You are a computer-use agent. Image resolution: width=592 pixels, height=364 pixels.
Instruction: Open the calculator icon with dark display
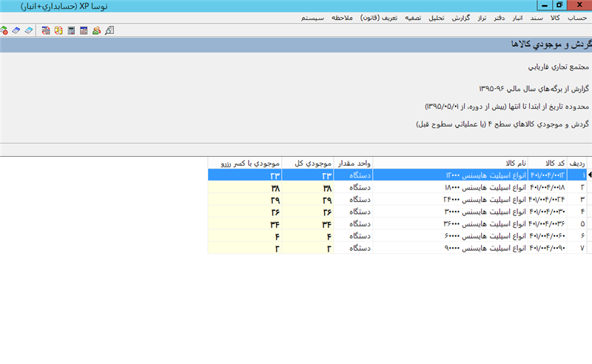coord(71,31)
